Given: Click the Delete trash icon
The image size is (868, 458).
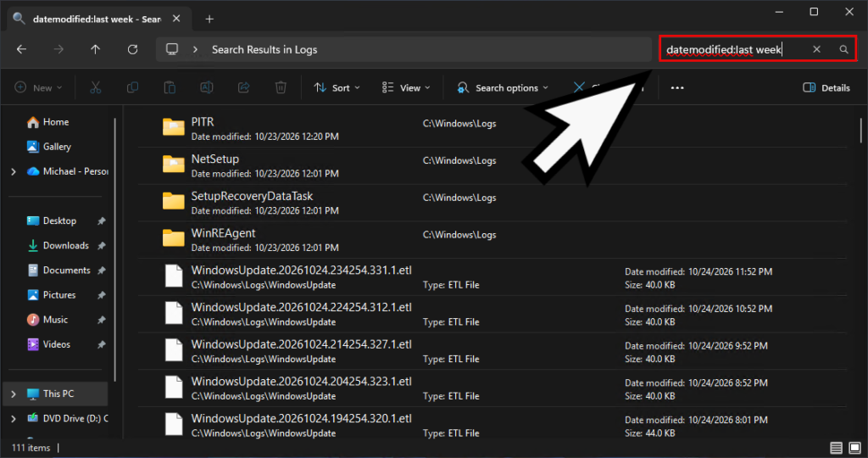Looking at the screenshot, I should pos(281,87).
